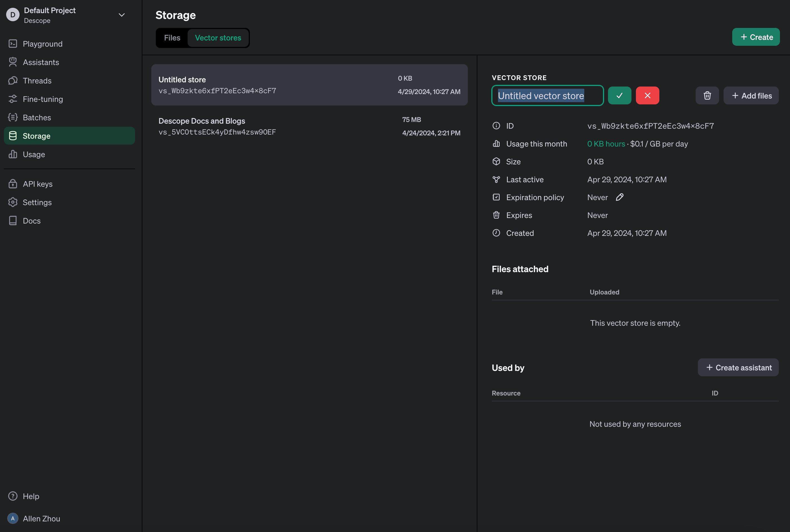Edit the expiration policy with pencil icon
Screen dimensions: 790x532
(x=620, y=197)
